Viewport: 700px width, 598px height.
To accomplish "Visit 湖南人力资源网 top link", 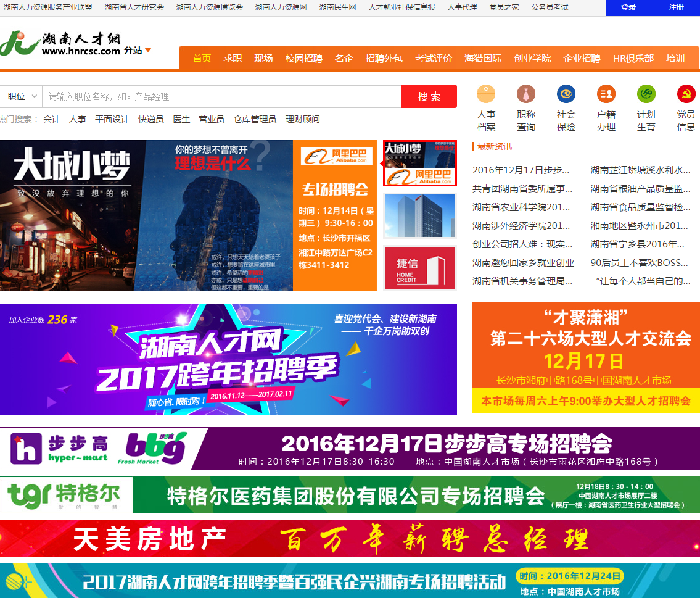I will [281, 7].
